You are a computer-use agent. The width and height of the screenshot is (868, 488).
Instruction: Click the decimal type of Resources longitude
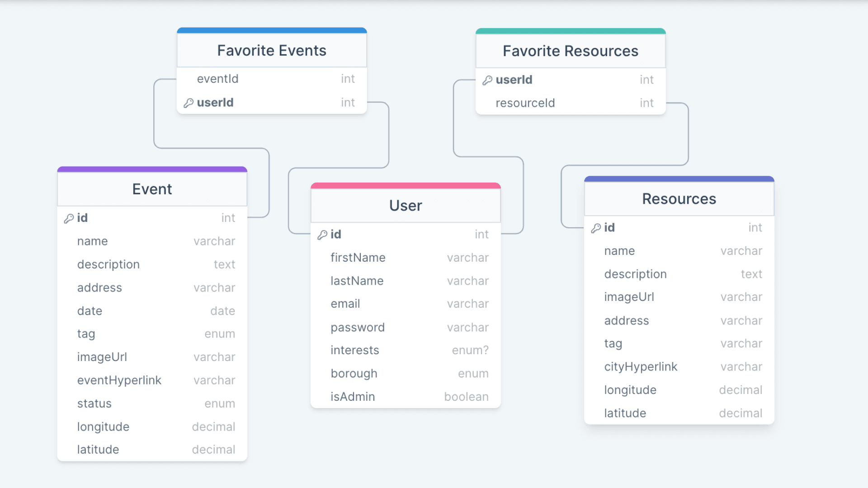[741, 390]
